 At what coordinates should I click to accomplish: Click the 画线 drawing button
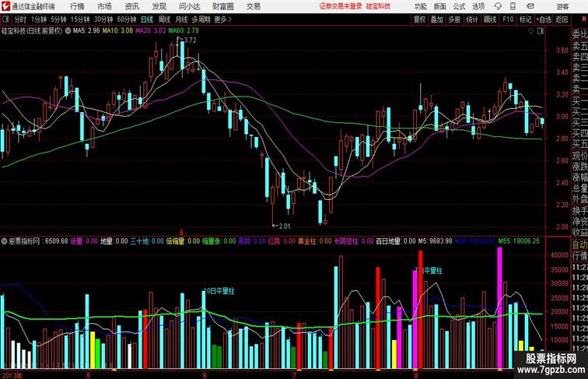click(x=490, y=19)
